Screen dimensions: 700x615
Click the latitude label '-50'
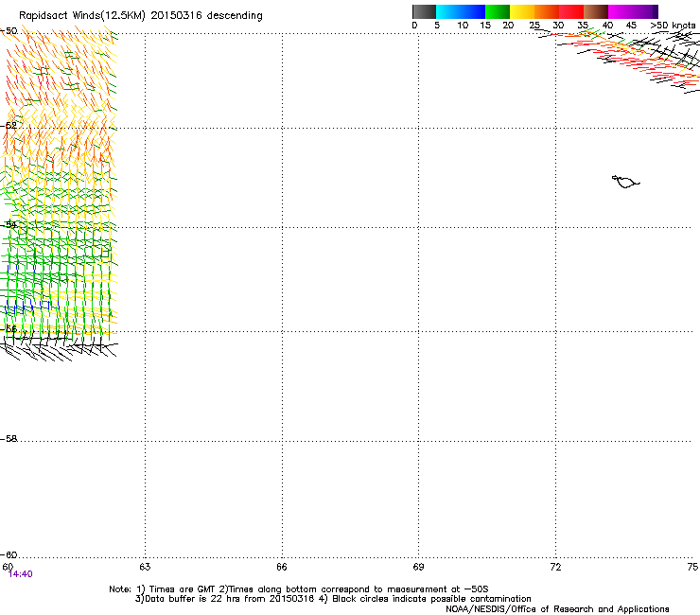click(x=9, y=31)
